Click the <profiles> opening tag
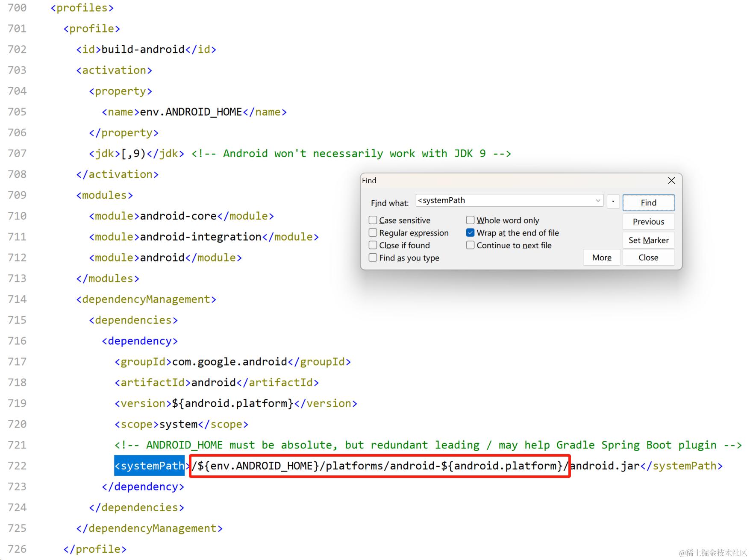The image size is (750, 560). tap(82, 8)
